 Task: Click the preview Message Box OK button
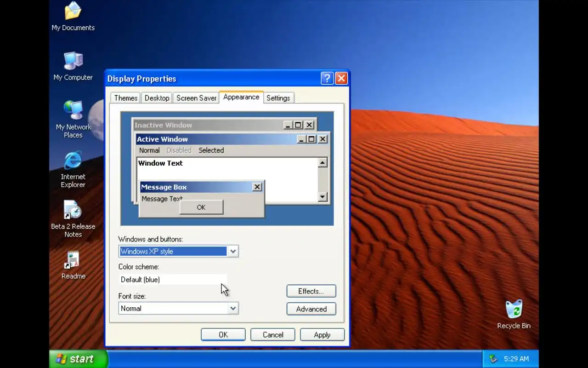coord(201,207)
